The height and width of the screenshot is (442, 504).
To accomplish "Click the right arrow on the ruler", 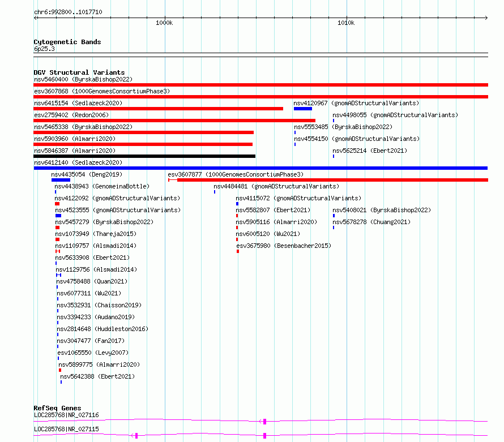I will click(x=486, y=18).
